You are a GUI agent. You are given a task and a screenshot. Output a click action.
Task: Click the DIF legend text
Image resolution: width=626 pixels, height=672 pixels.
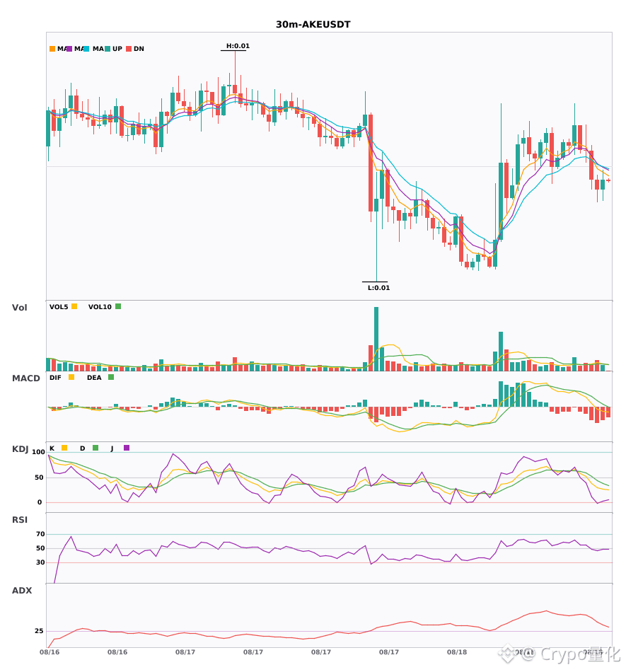(x=55, y=378)
